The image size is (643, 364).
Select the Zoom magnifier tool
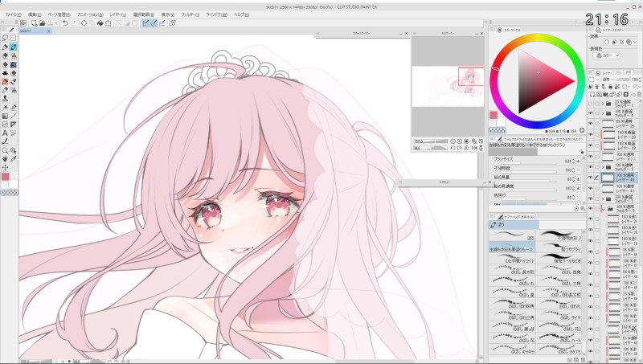5,150
